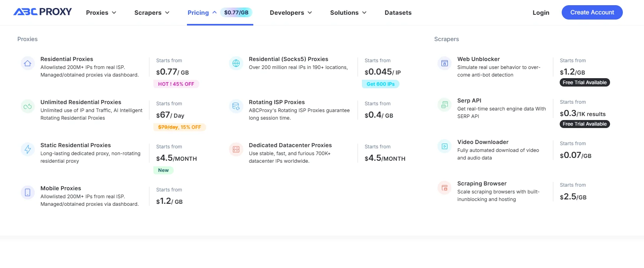Click the Video Downloader play icon

tap(444, 146)
